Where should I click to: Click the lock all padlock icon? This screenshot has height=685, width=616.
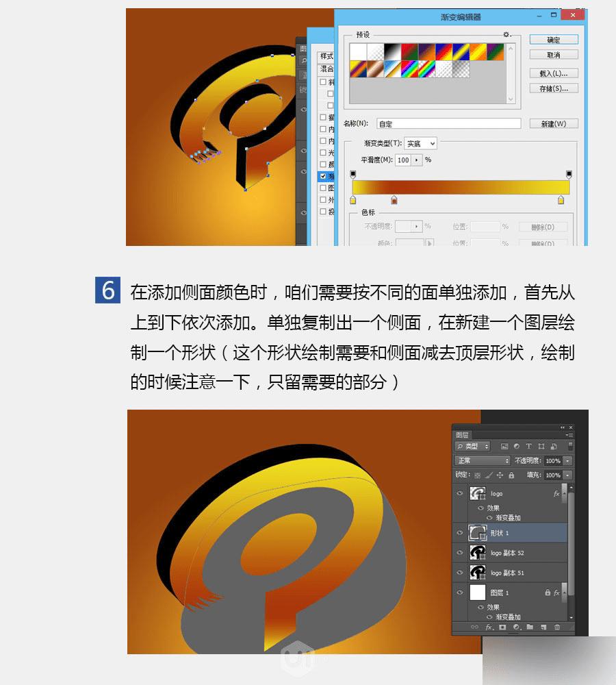tap(512, 475)
